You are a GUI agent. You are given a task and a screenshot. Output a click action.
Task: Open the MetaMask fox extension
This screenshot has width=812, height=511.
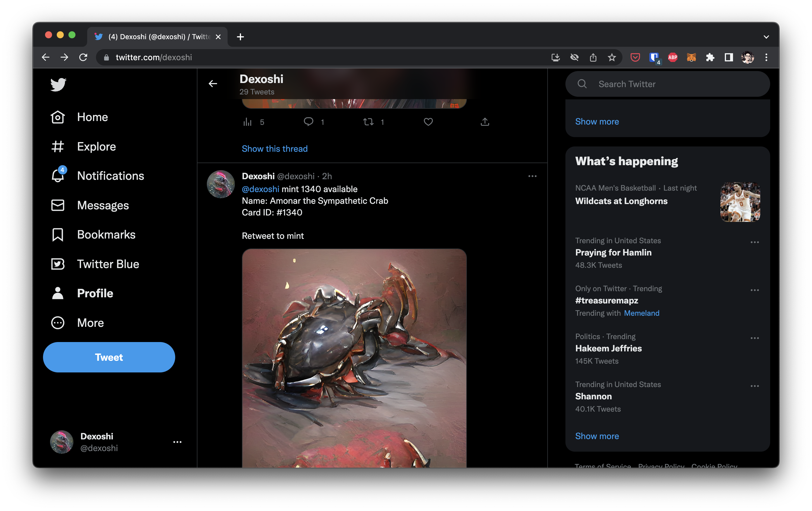(x=691, y=57)
